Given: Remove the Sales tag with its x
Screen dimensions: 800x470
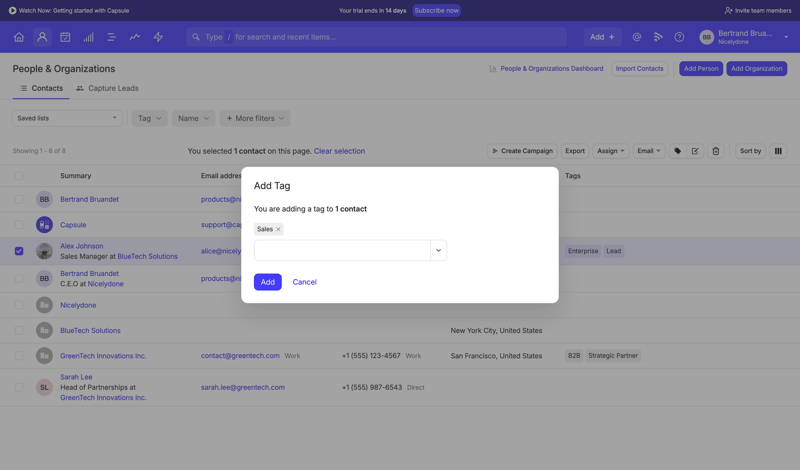Looking at the screenshot, I should point(278,229).
